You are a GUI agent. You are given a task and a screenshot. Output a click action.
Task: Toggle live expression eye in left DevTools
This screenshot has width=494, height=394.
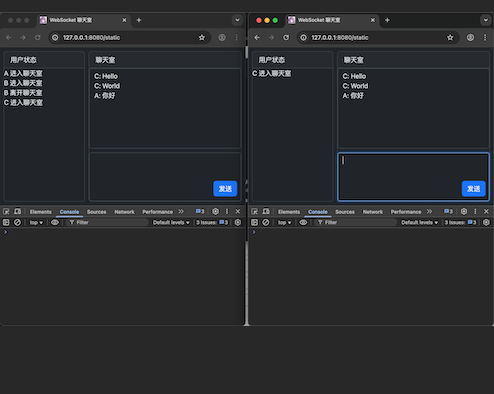(x=55, y=222)
